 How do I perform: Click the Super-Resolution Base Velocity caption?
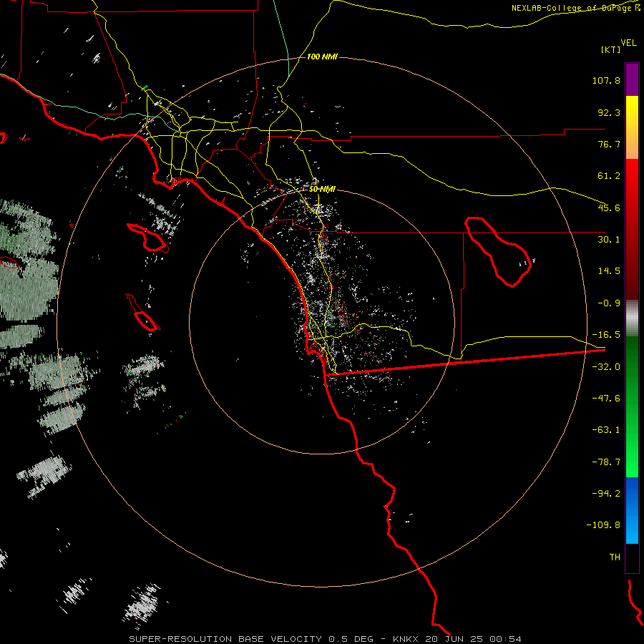pos(325,639)
